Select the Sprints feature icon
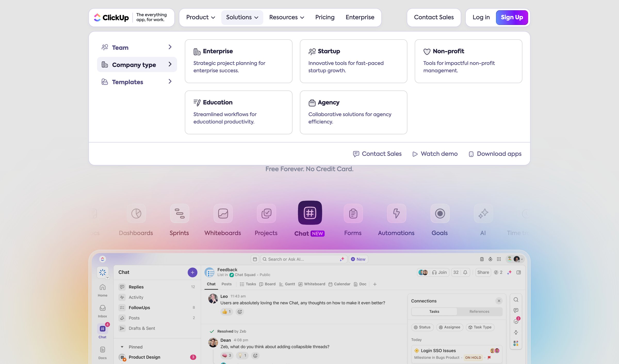The height and width of the screenshot is (364, 619). [x=180, y=213]
